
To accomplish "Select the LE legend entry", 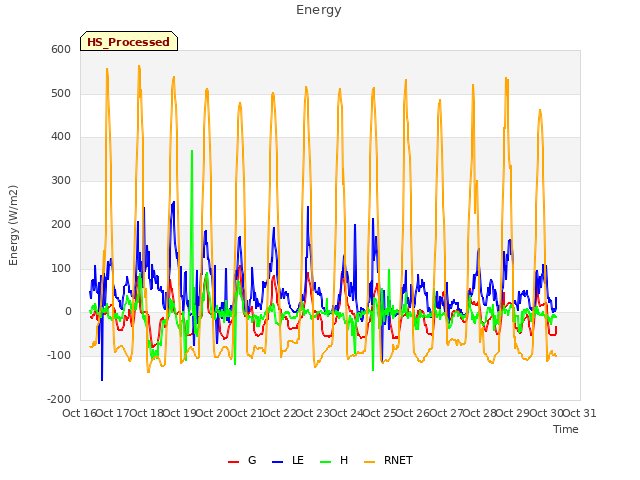I will point(288,460).
